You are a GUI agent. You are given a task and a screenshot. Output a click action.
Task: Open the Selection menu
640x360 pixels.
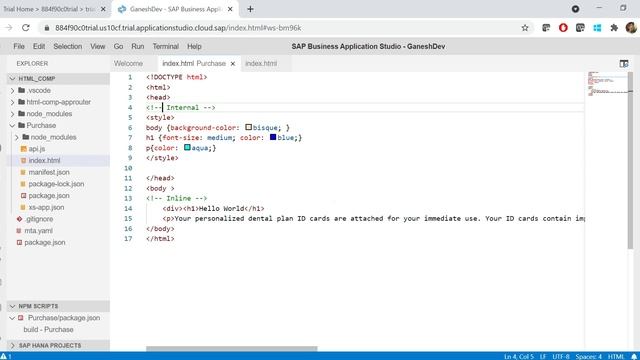click(68, 47)
